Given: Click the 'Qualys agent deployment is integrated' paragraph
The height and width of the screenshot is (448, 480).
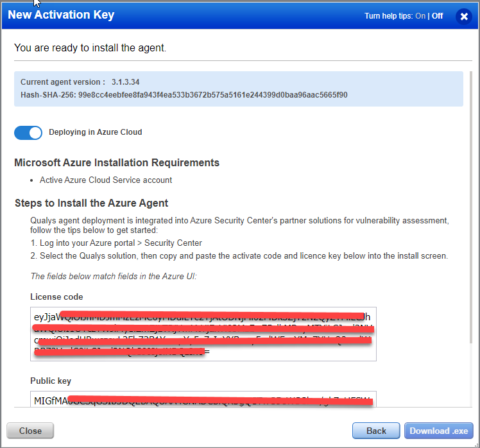Looking at the screenshot, I should pos(239,225).
